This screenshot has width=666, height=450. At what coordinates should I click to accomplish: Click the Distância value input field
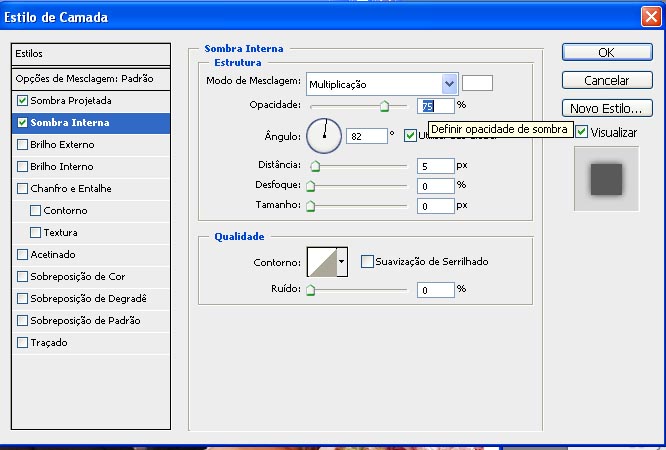click(x=436, y=166)
